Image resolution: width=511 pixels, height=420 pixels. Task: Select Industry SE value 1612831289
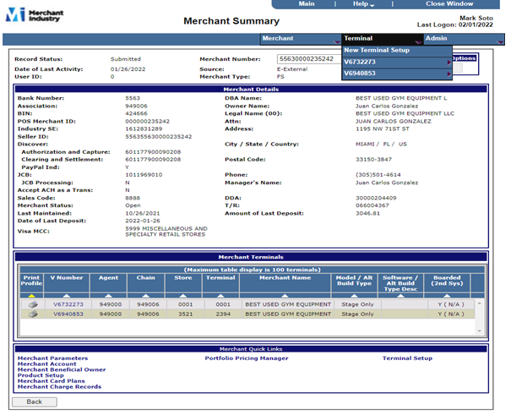point(144,128)
